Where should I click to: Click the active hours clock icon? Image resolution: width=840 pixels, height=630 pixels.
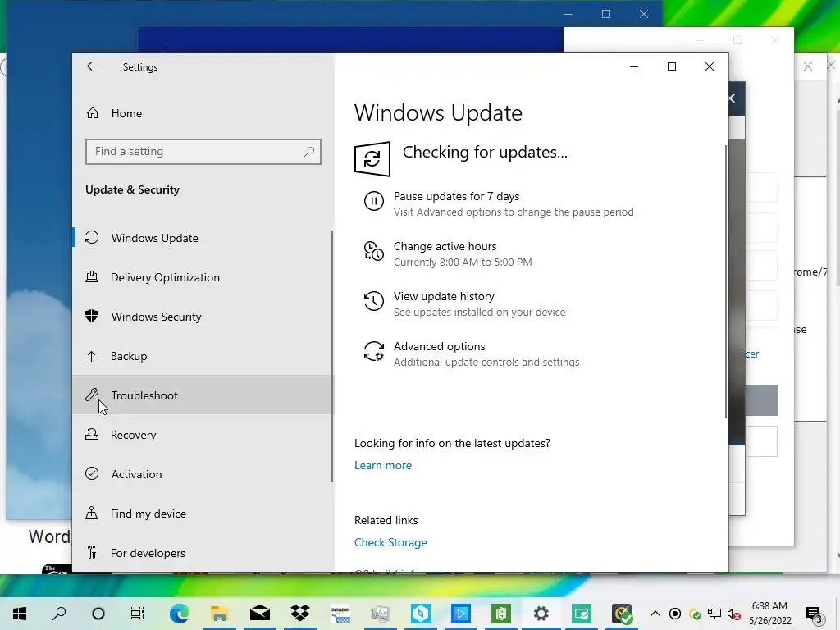[374, 251]
